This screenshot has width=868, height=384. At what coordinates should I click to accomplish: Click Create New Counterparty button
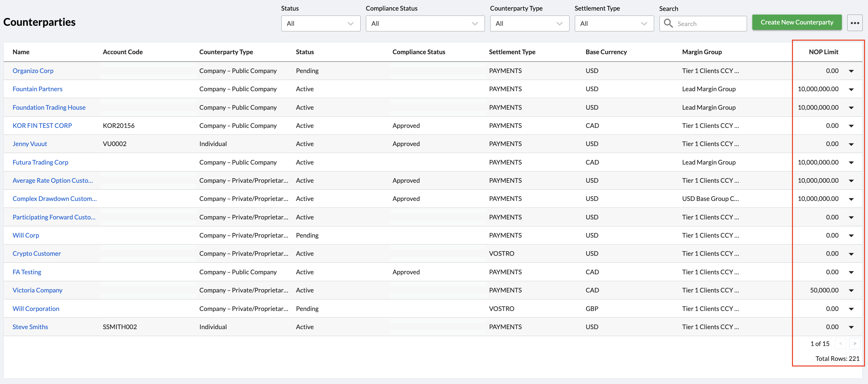click(797, 22)
